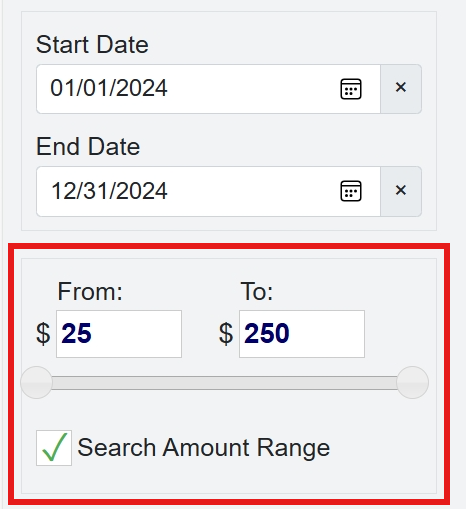Viewport: 466px width, 509px height.
Task: Click the To amount box containing 250
Action: click(x=302, y=334)
